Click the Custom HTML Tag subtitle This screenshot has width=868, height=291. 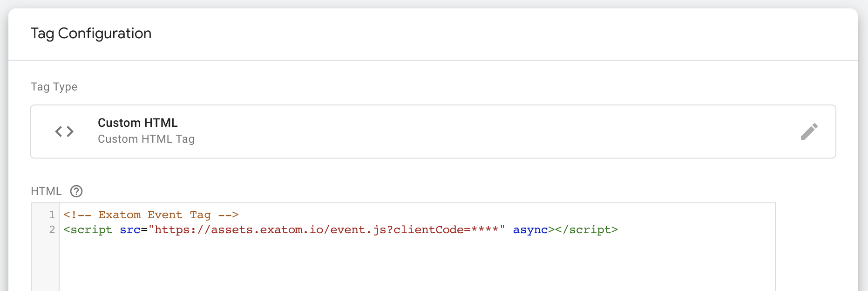coord(146,139)
